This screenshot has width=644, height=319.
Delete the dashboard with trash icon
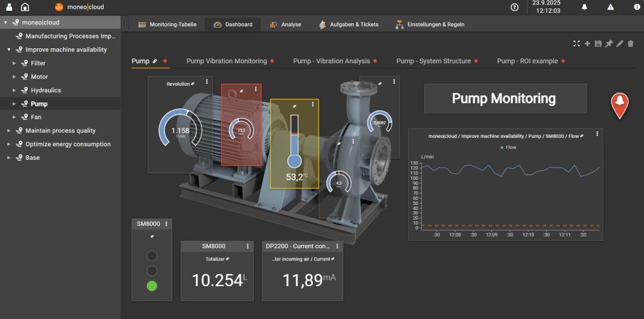tap(631, 44)
